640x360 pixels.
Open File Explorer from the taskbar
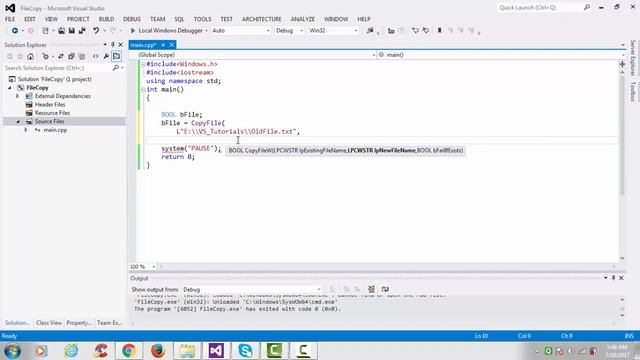[x=187, y=351]
